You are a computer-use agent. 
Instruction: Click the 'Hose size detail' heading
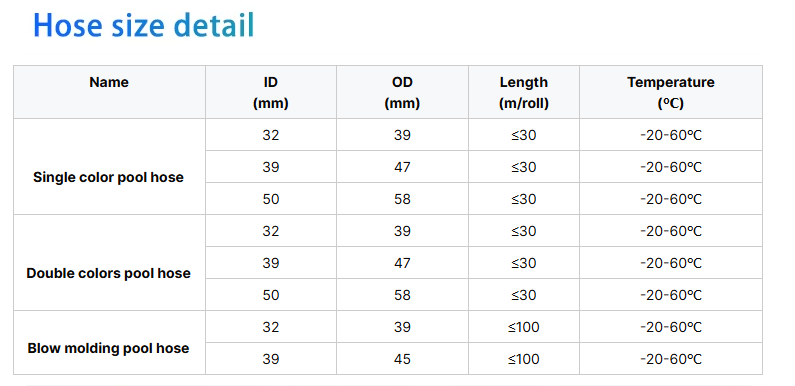click(143, 25)
